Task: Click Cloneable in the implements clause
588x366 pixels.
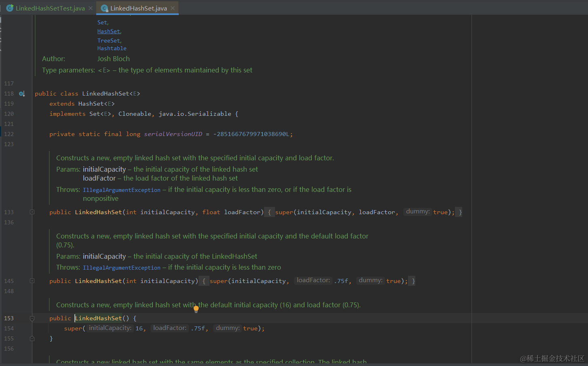Action: (x=135, y=114)
